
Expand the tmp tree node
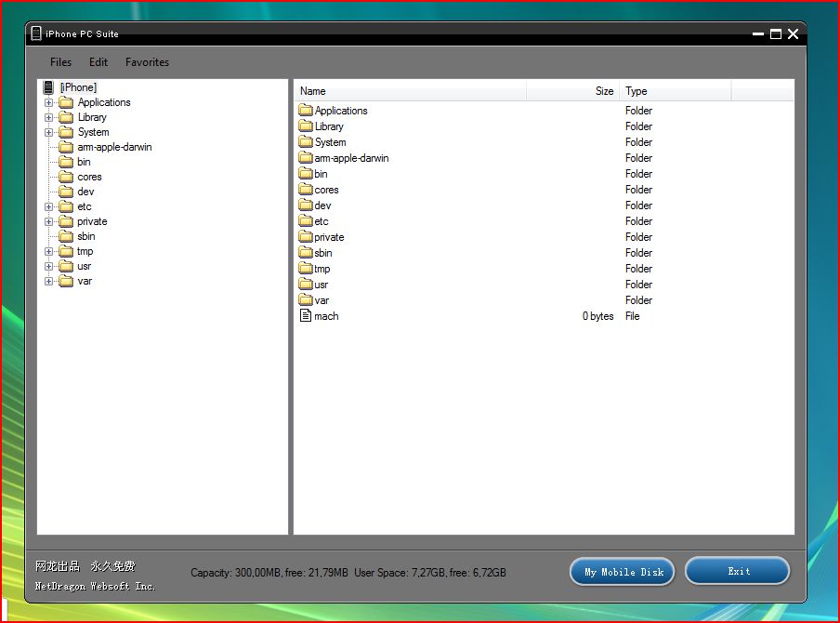(x=48, y=251)
